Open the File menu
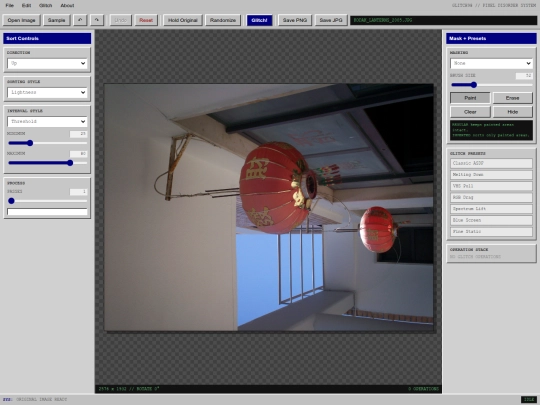This screenshot has height=405, width=540. (x=10, y=5)
